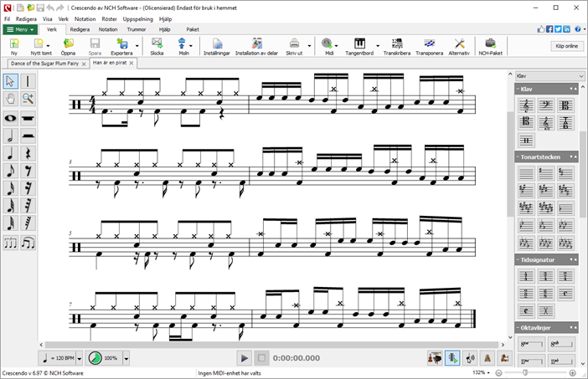The width and height of the screenshot is (588, 379).
Task: Toggle the metronome button
Action: click(487, 358)
